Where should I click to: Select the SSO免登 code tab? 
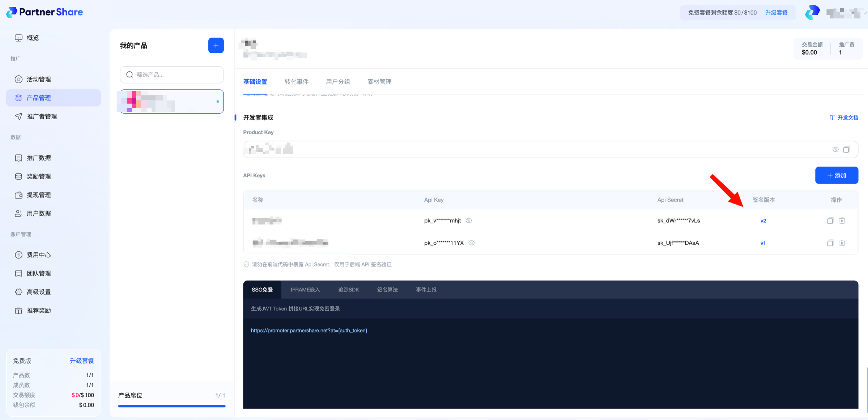[262, 290]
